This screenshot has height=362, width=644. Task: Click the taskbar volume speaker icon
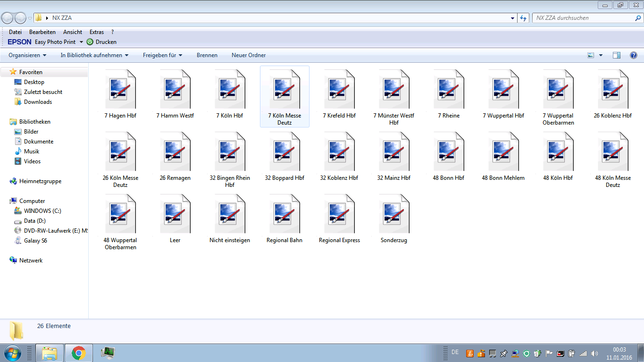594,353
